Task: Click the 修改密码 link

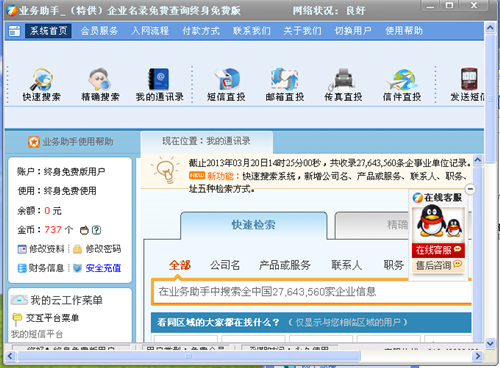Action: coord(103,249)
